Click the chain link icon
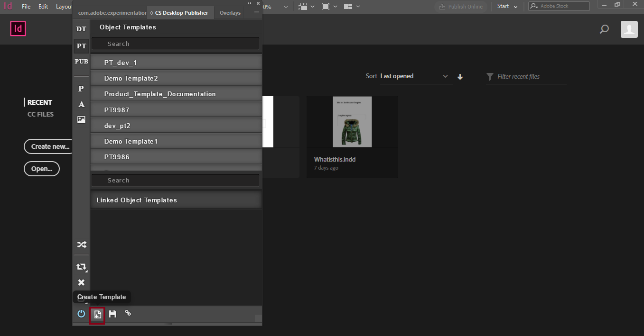The height and width of the screenshot is (336, 644). [x=128, y=313]
